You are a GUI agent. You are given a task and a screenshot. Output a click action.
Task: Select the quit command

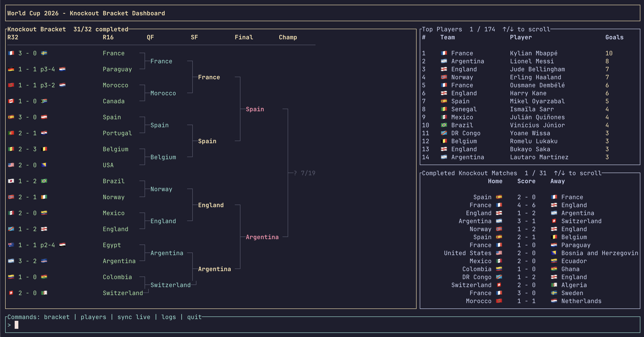194,317
